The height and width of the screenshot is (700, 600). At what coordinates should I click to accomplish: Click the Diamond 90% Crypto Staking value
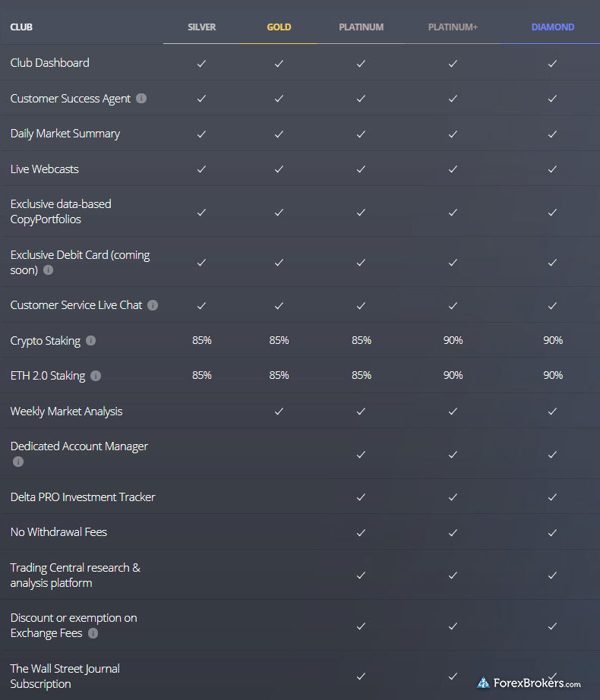click(553, 341)
